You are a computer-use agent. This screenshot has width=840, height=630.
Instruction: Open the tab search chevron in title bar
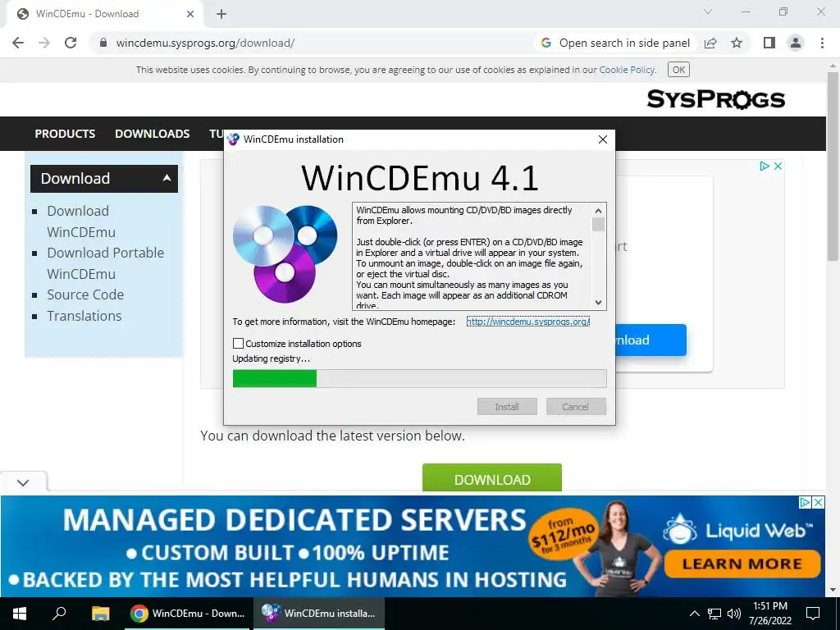(x=708, y=11)
